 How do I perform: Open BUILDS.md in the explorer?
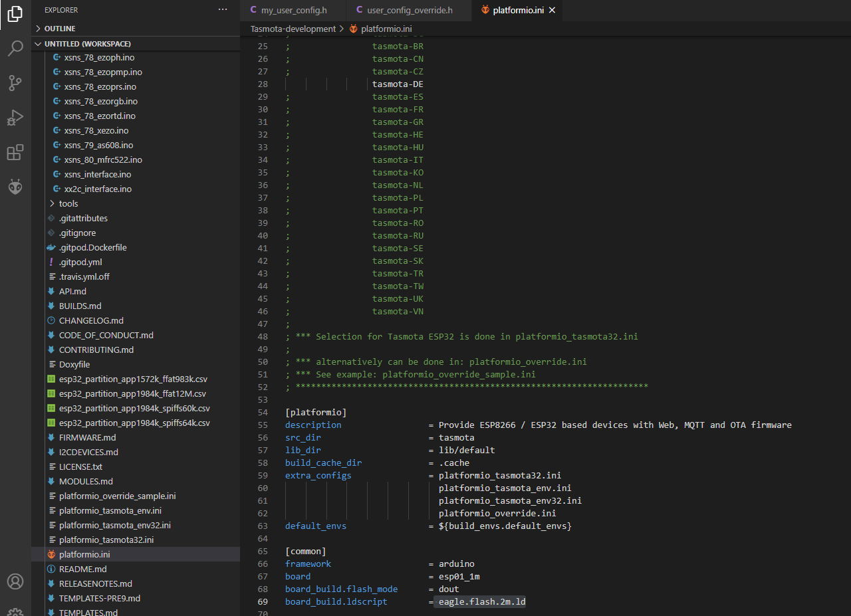80,306
